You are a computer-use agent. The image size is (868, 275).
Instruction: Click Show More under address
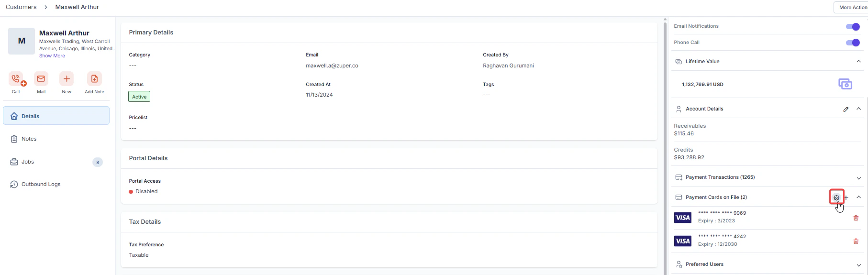pos(52,56)
